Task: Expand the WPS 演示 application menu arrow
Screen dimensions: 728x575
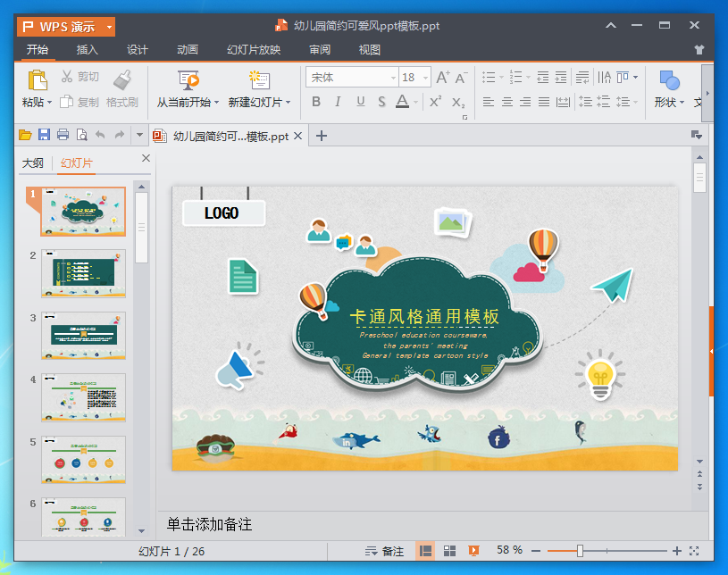Action: coord(109,27)
